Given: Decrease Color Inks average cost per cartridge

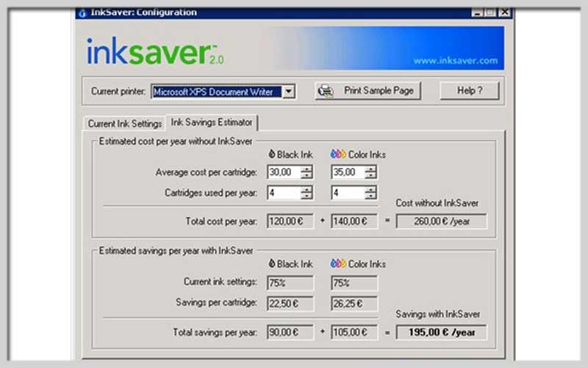Looking at the screenshot, I should (x=370, y=175).
